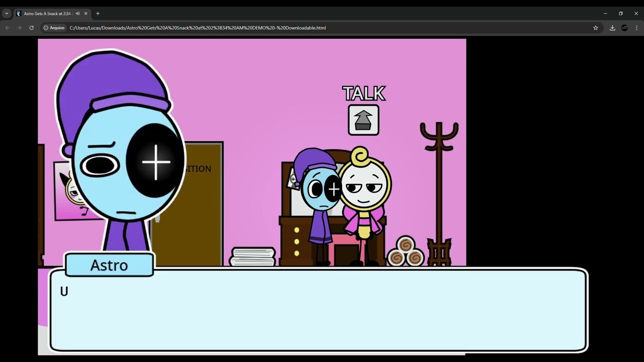Viewport: 644px width, 362px height.
Task: Mute the tab via speaker icon
Action: pos(77,14)
